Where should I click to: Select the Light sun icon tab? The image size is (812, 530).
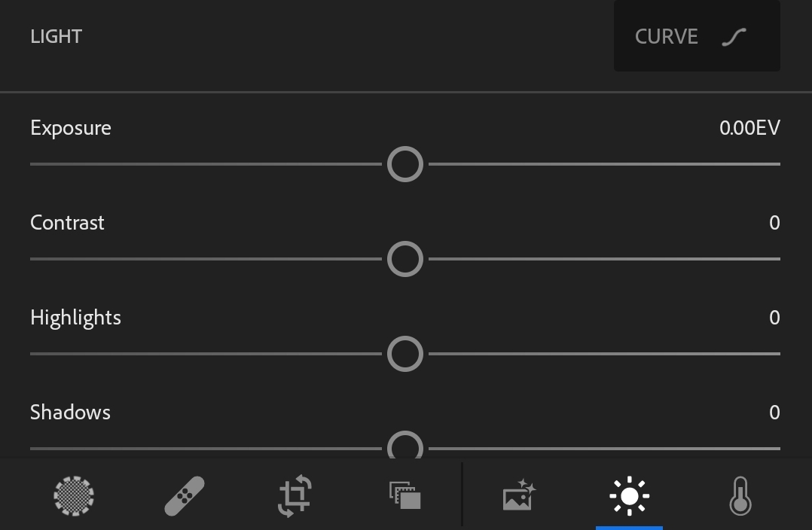[x=629, y=496]
